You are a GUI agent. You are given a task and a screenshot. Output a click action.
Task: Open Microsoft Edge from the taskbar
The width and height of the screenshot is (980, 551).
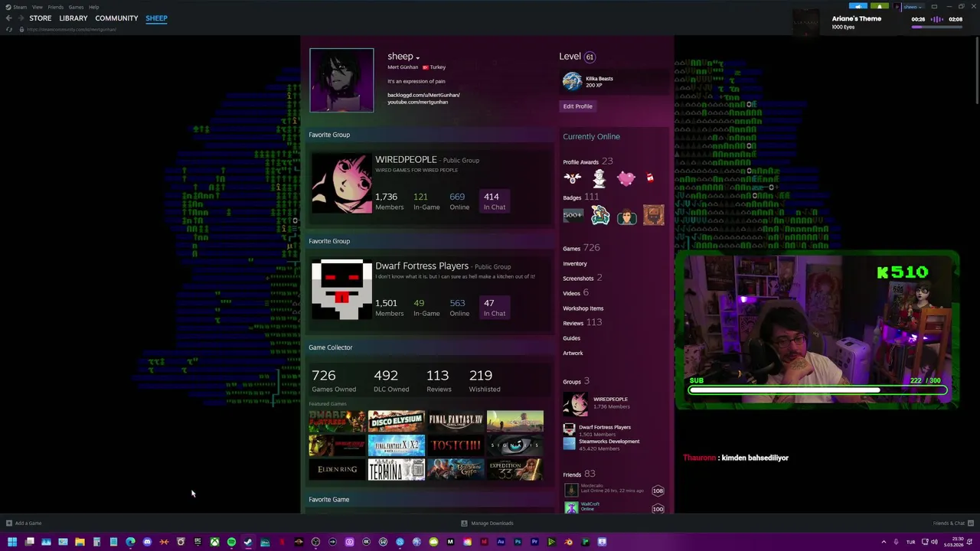pos(130,542)
